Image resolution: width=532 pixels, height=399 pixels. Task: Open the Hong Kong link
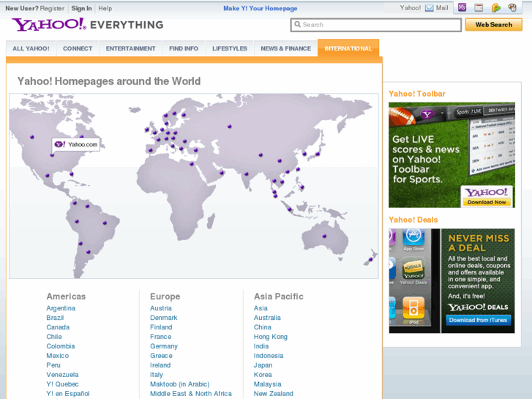tap(271, 337)
